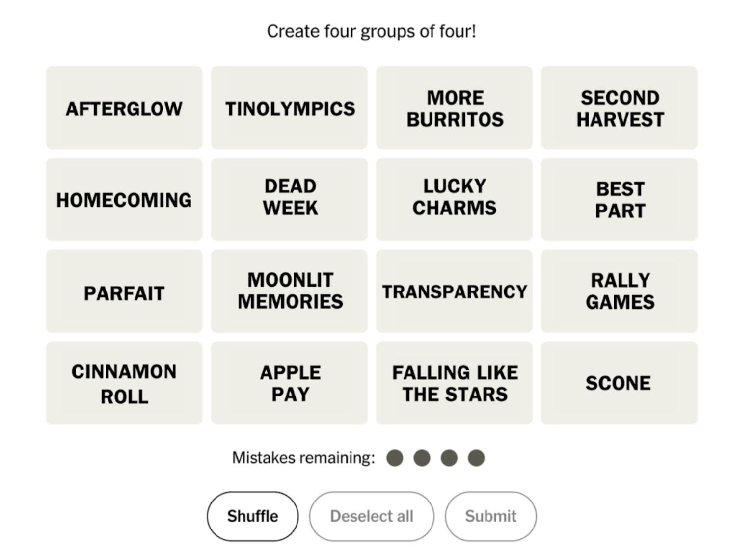Choose the SECOND HARVEST tile
Image resolution: width=756 pixels, height=555 pixels.
click(619, 108)
